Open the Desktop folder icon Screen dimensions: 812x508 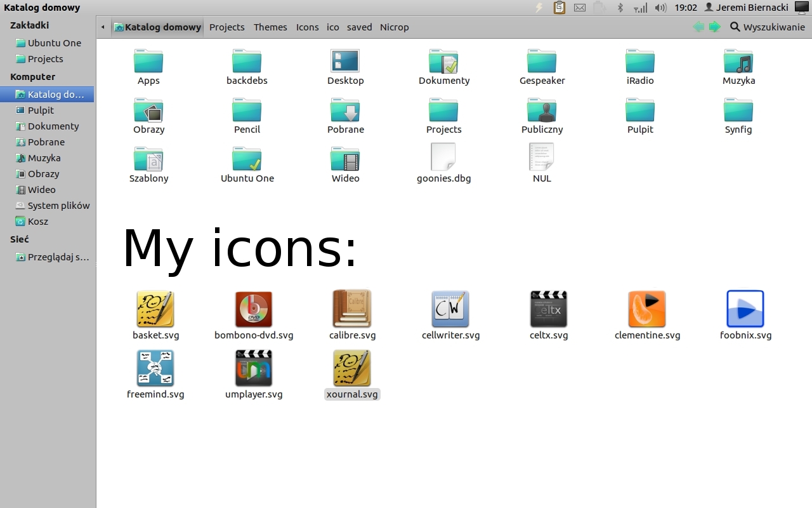click(x=345, y=61)
